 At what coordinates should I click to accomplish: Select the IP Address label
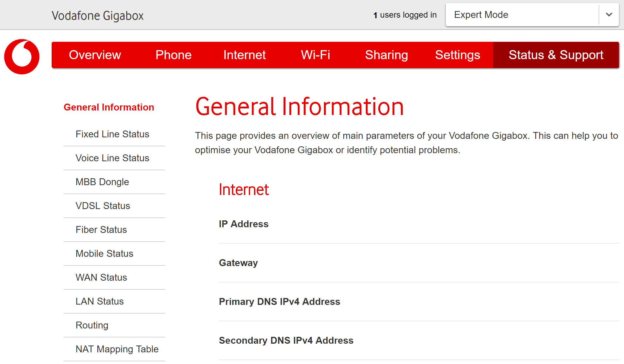click(244, 224)
